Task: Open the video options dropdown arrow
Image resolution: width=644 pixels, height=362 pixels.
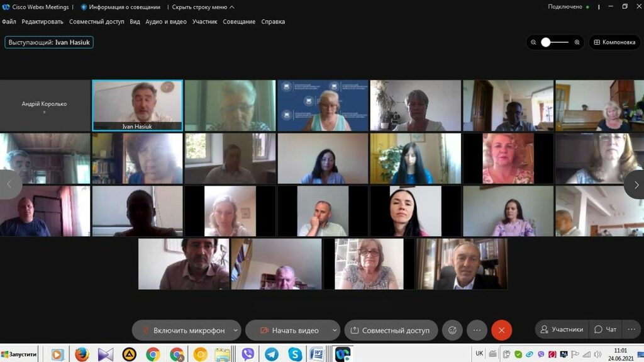Action: pyautogui.click(x=335, y=330)
